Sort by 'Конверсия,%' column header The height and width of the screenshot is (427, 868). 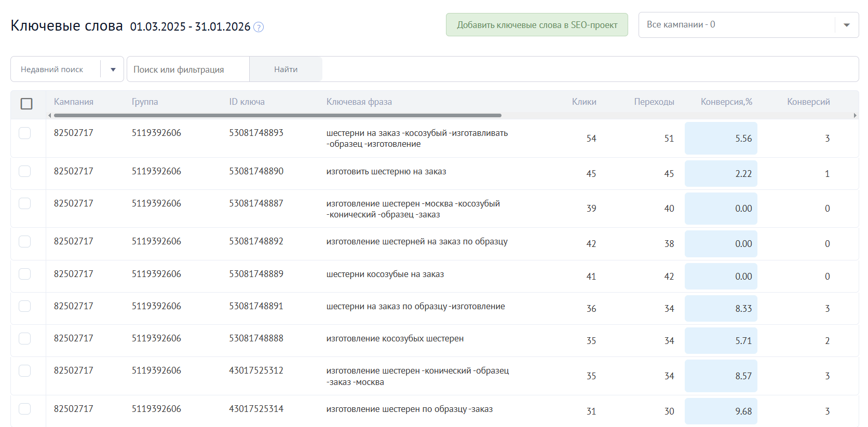726,102
